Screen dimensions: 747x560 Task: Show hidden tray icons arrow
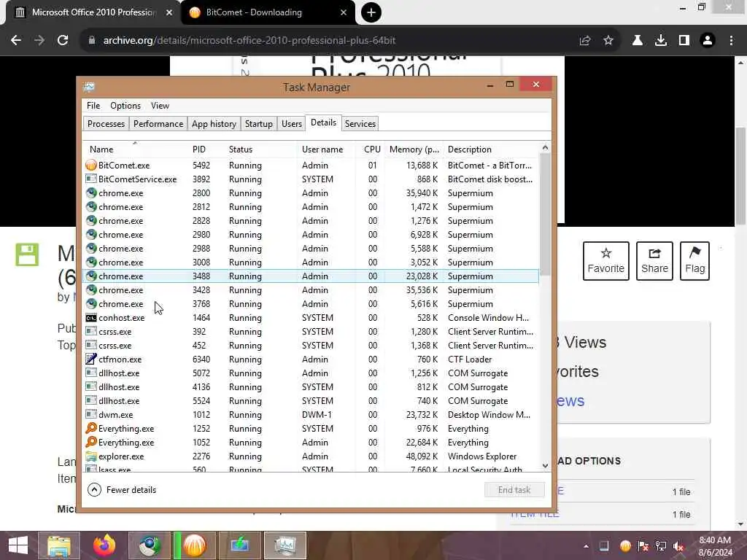(x=586, y=546)
